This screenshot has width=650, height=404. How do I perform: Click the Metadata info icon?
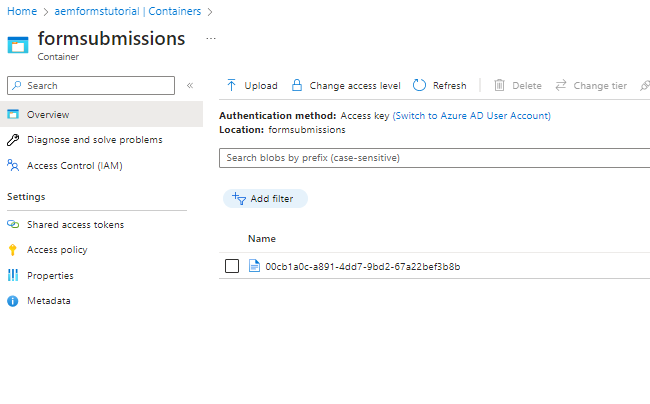13,301
